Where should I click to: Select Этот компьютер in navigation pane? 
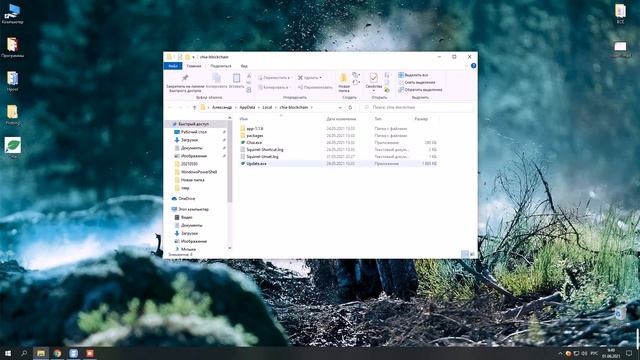click(193, 209)
